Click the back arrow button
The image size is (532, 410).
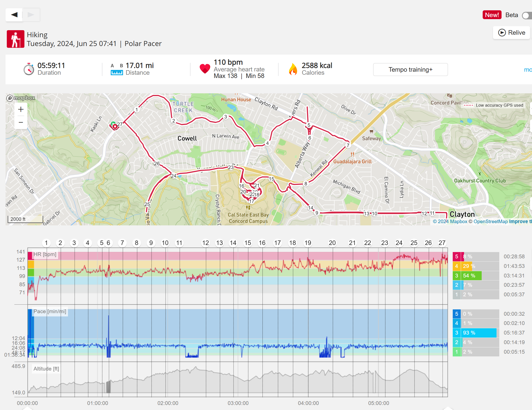coord(14,15)
